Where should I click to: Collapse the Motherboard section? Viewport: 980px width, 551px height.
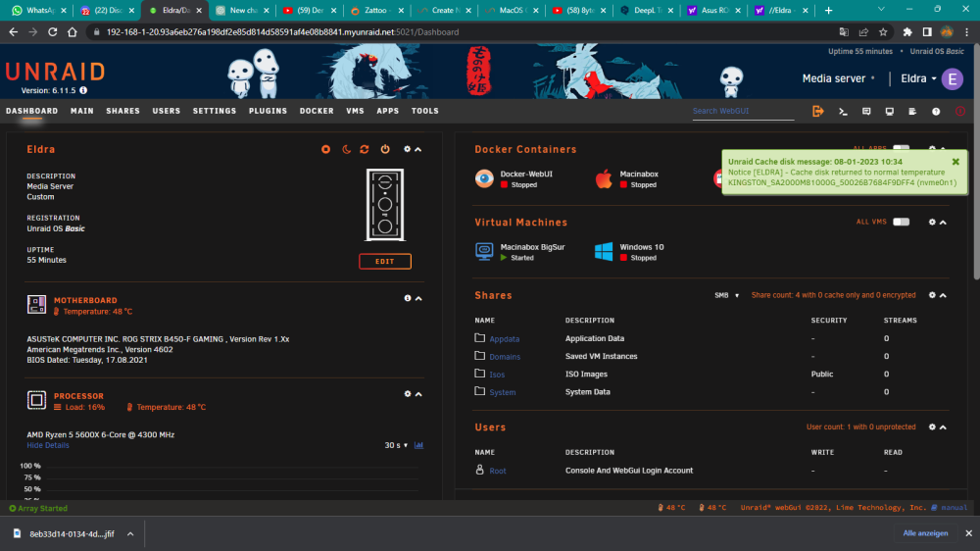tap(418, 298)
